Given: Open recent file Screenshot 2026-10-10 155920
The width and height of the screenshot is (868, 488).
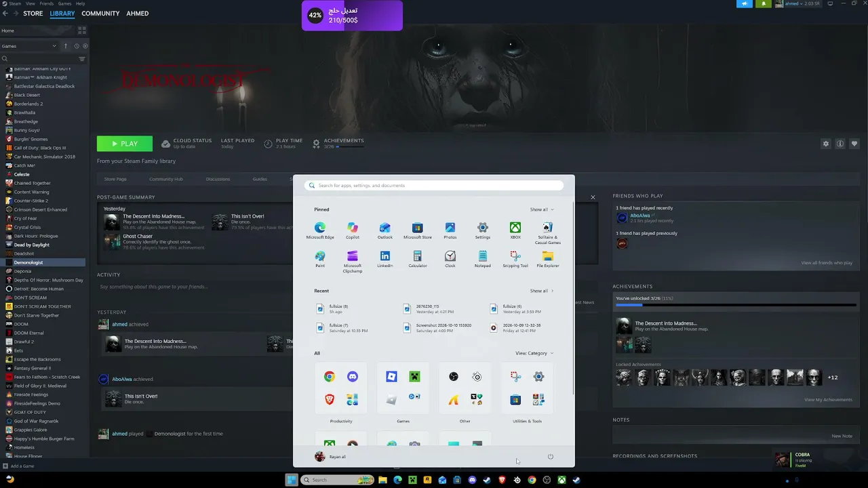Looking at the screenshot, I should (x=439, y=328).
